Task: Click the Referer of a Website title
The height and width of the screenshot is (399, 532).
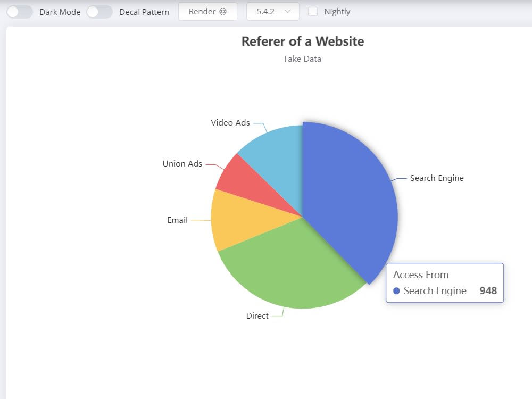Action: pos(302,41)
